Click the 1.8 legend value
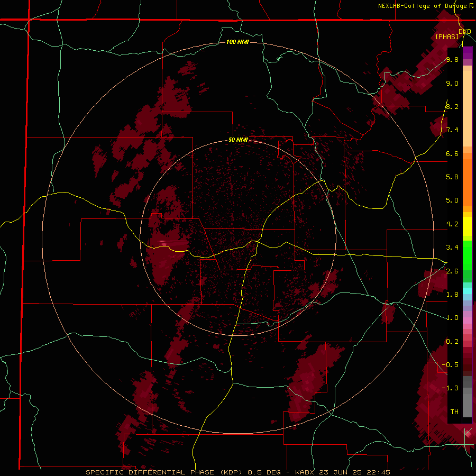This screenshot has height=476, width=476. pos(452,295)
